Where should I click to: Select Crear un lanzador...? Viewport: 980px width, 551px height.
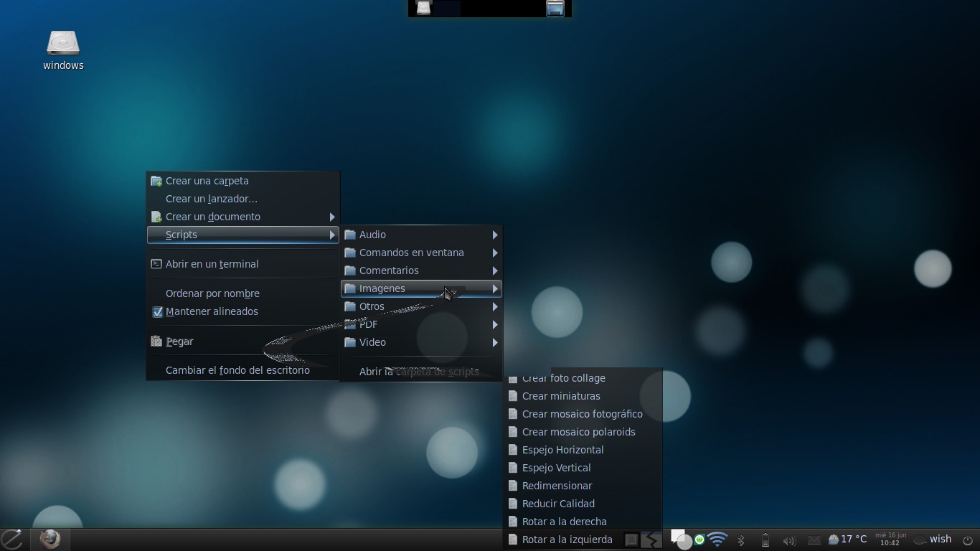[x=242, y=199]
